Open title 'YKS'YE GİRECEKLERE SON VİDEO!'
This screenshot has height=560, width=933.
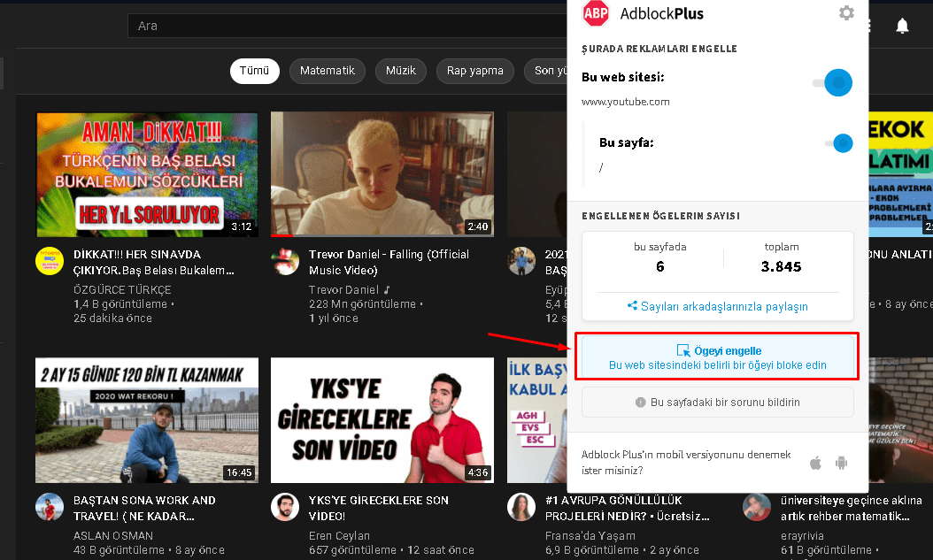coord(379,509)
